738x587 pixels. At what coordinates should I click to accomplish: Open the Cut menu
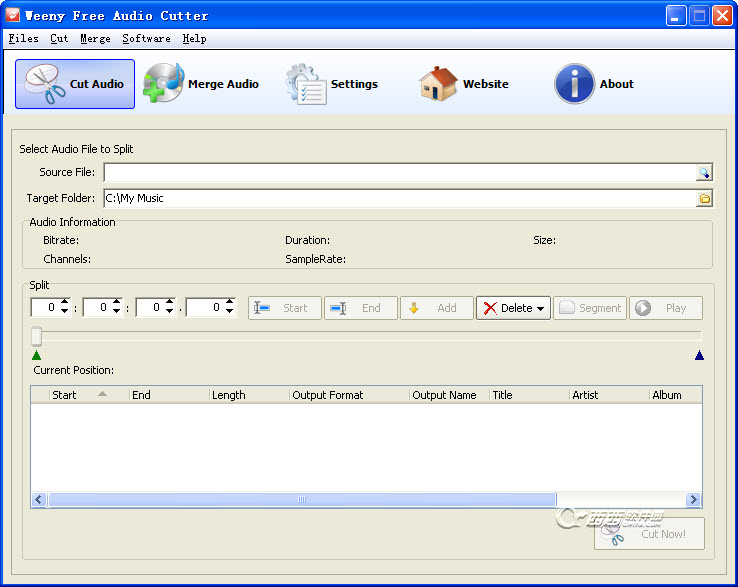click(59, 39)
